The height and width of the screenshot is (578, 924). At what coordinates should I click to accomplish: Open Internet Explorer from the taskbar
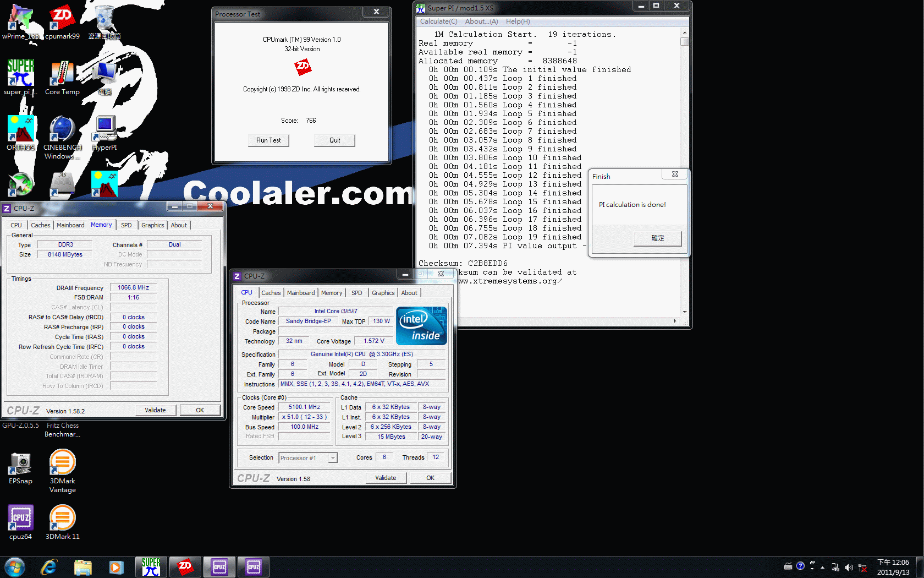click(x=49, y=567)
